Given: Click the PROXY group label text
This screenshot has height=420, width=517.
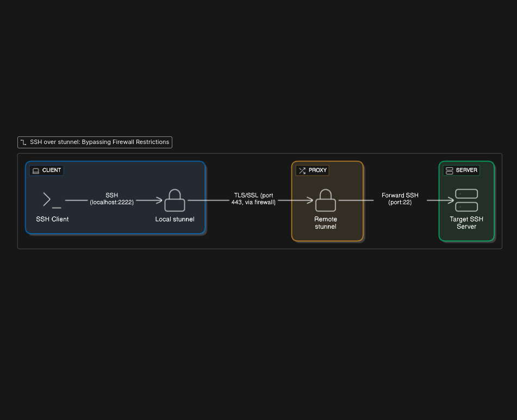Looking at the screenshot, I should [317, 170].
